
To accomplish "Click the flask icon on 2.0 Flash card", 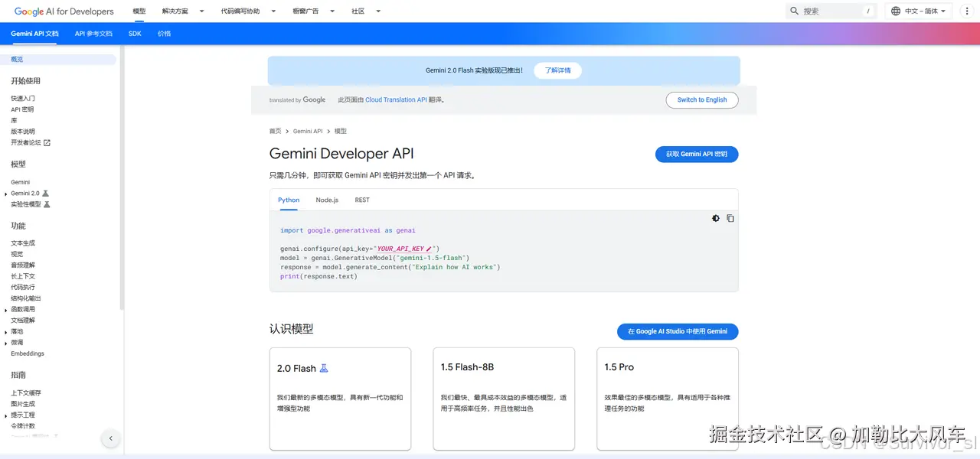I will coord(324,368).
